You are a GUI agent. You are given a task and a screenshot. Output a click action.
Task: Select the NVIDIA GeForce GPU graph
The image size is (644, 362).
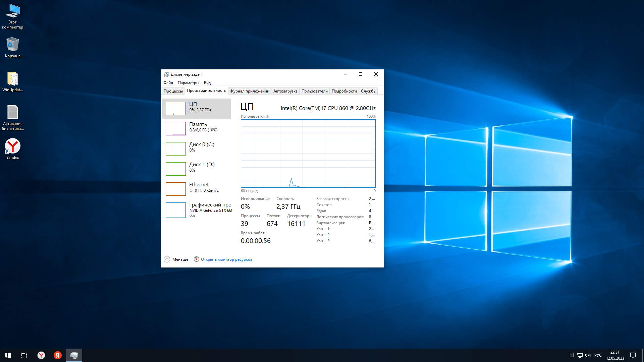coord(175,210)
